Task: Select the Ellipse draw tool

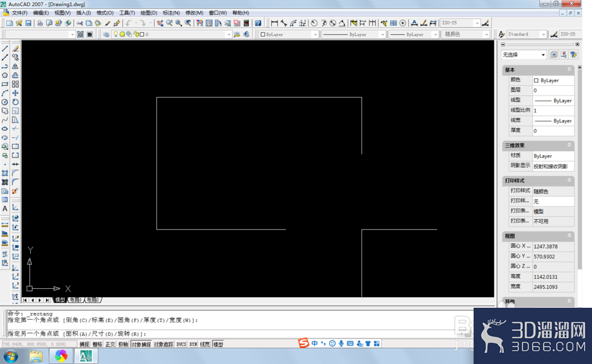Action: point(5,129)
